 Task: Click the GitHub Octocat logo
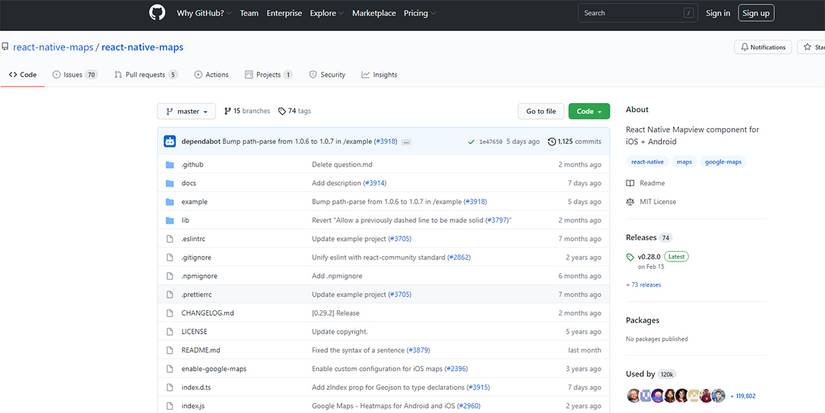coord(156,13)
